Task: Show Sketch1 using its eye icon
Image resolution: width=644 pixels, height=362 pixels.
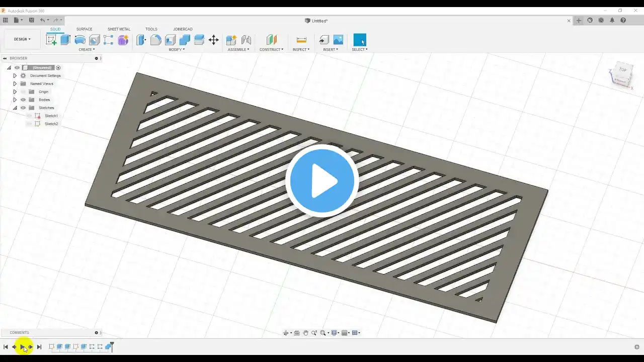Action: pos(29,116)
